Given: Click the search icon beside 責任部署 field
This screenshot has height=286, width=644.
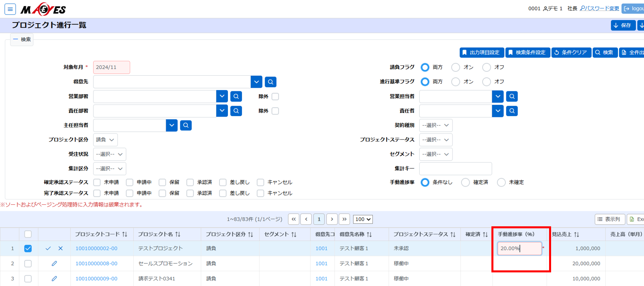Looking at the screenshot, I should [x=236, y=111].
